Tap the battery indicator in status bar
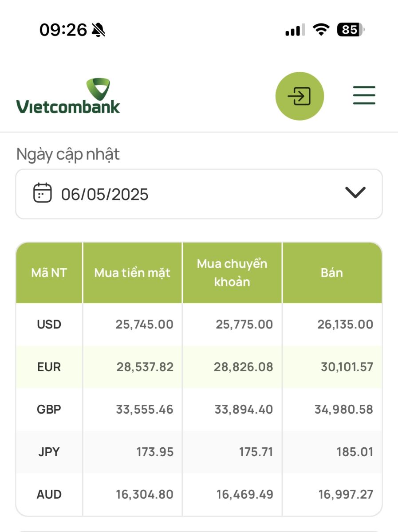Image resolution: width=398 pixels, height=532 pixels. coord(351,30)
